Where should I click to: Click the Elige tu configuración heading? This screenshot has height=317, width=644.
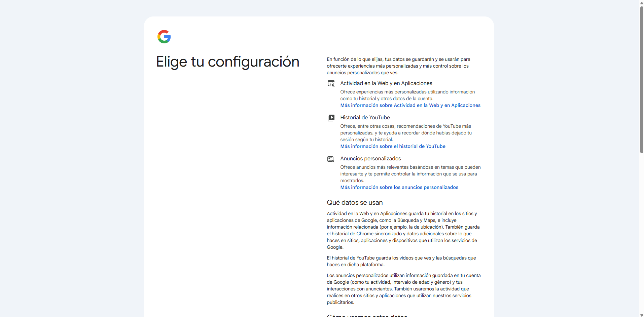228,62
